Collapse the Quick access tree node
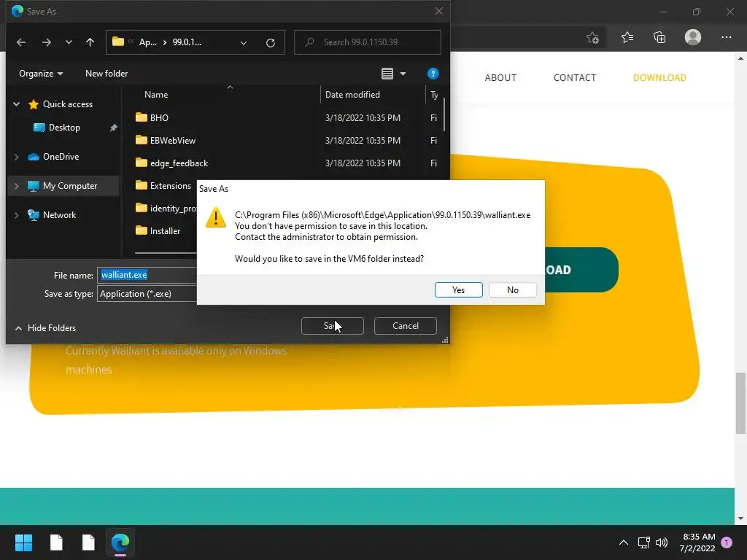This screenshot has height=560, width=747. (17, 104)
